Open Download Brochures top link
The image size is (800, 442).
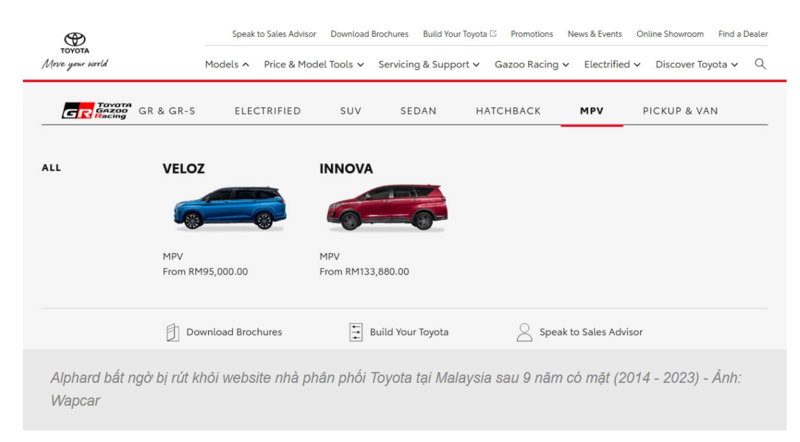(369, 34)
